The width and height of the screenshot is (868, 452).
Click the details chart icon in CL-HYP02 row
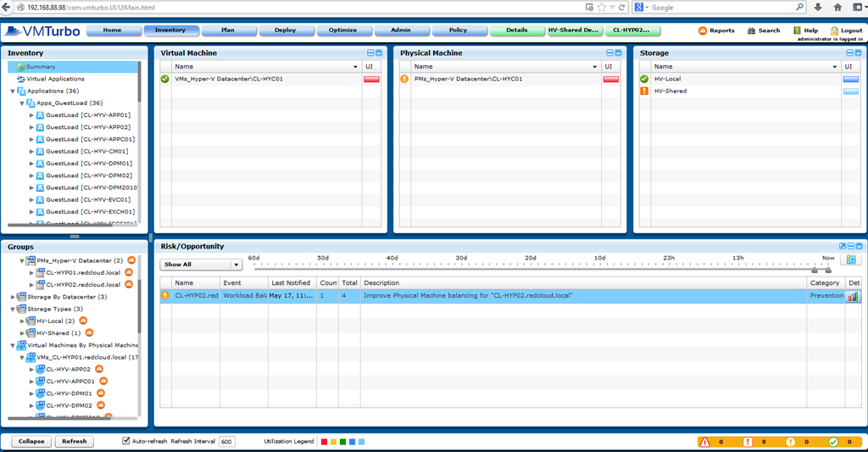pos(853,296)
